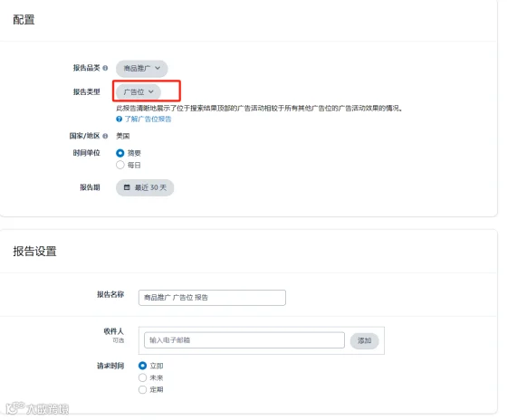Open the 报告品类 dropdown showing 商品推广
This screenshot has height=420, width=517.
tap(142, 68)
